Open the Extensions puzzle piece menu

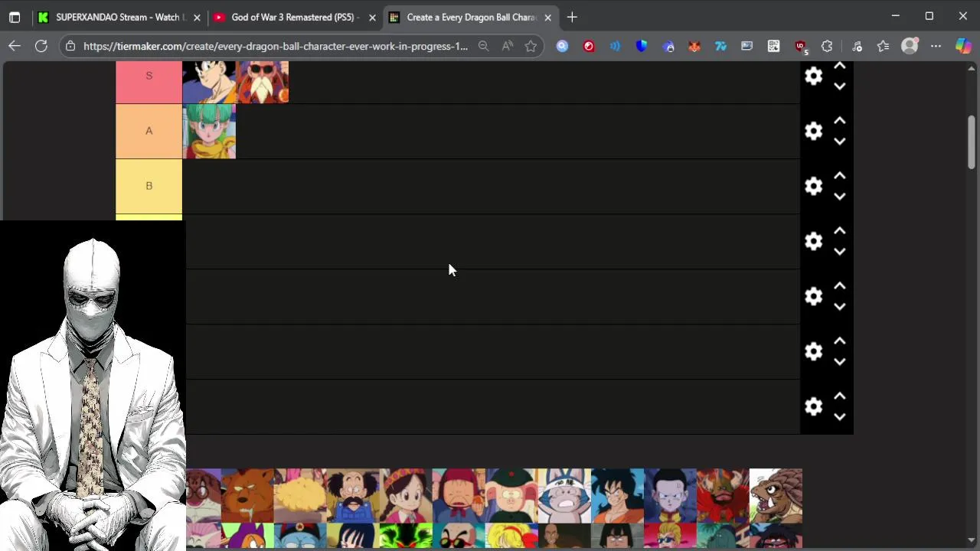[x=827, y=46]
